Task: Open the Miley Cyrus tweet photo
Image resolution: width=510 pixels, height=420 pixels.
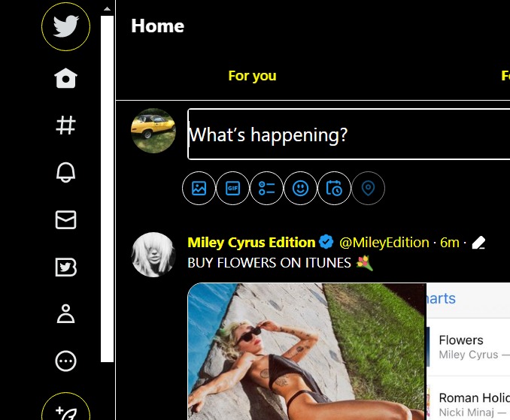Action: point(307,352)
